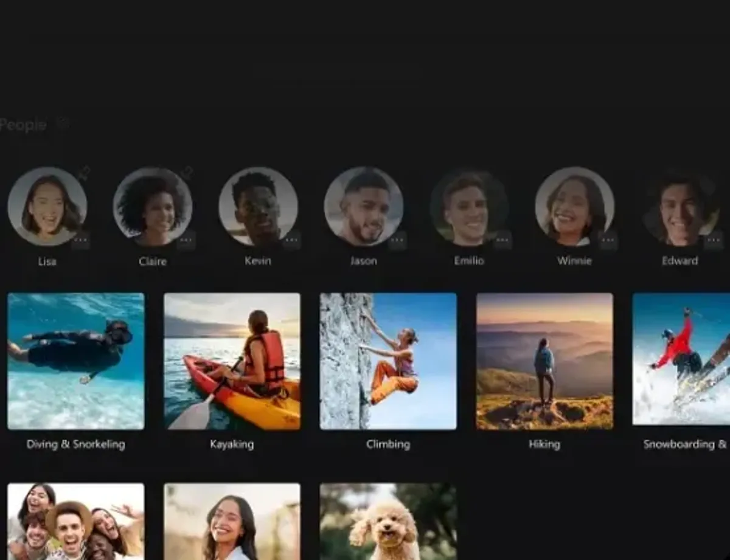Click the Hiking caption
Viewport: 730px width, 560px height.
click(x=544, y=444)
